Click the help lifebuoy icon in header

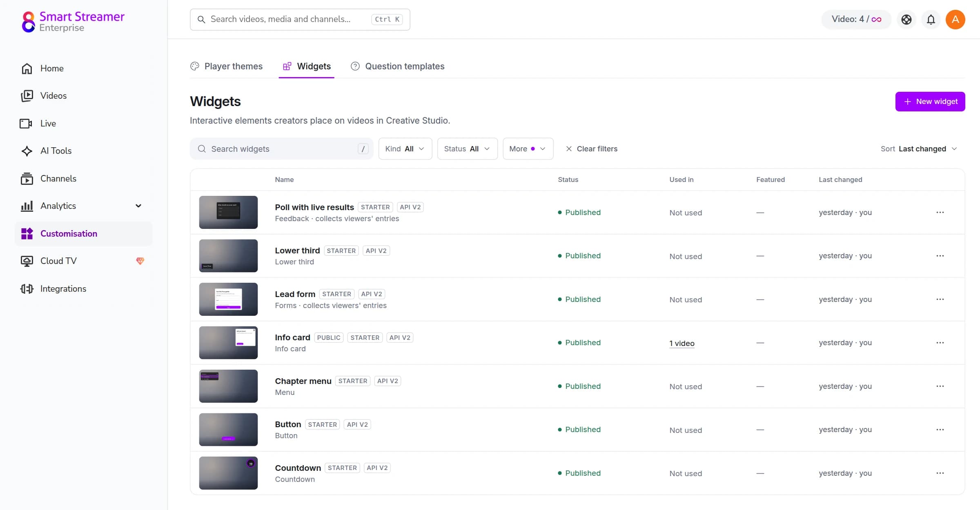point(906,19)
